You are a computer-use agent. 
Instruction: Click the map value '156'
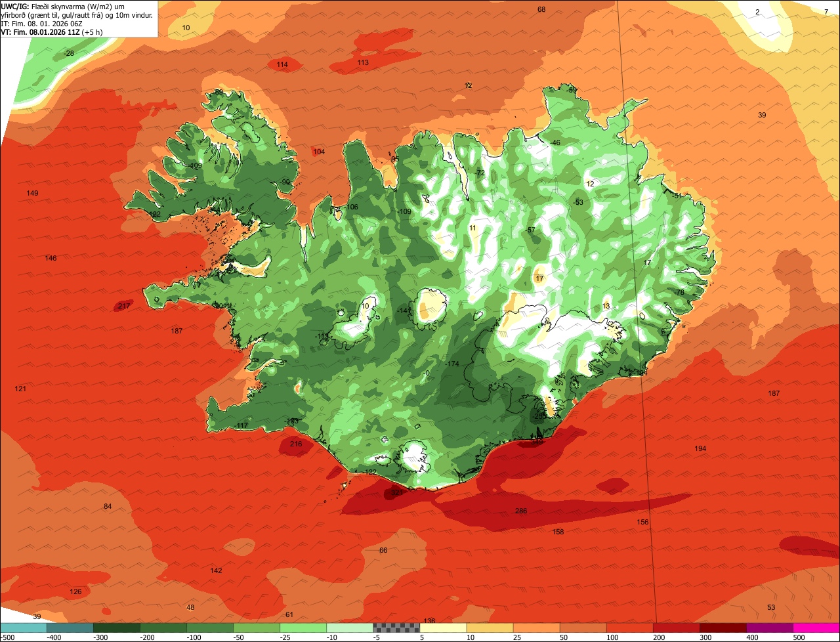coord(643,522)
